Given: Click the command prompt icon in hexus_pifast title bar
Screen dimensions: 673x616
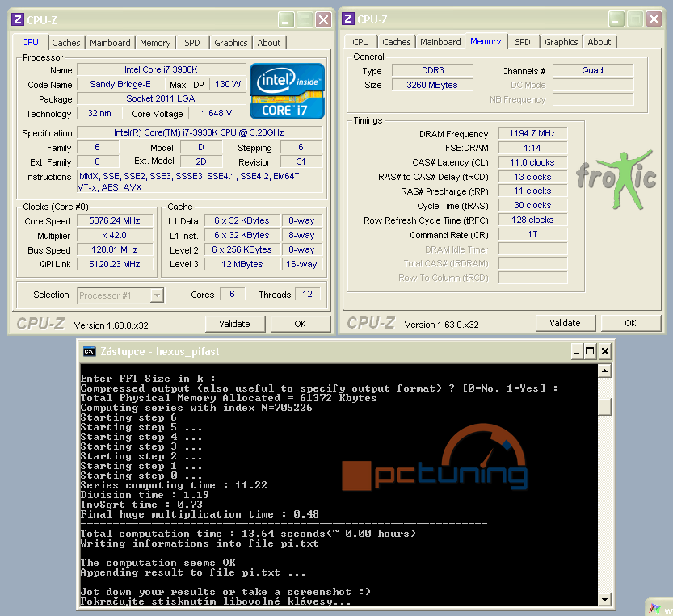Looking at the screenshot, I should coord(89,351).
